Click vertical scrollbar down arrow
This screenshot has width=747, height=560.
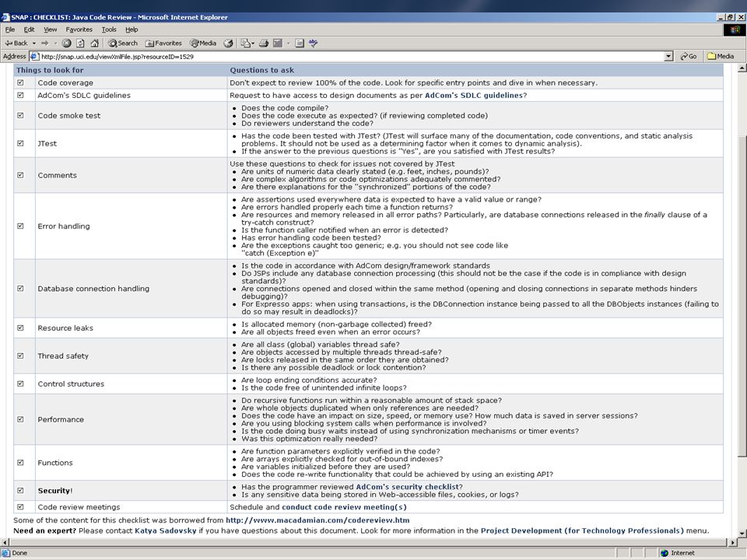[x=742, y=533]
